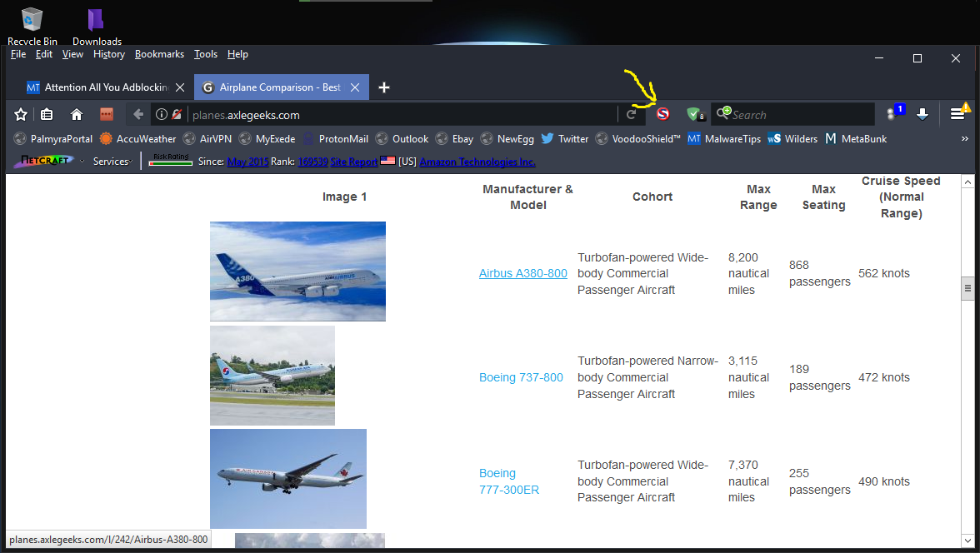Viewport: 980px width, 553px height.
Task: Open the History menu
Action: click(108, 54)
